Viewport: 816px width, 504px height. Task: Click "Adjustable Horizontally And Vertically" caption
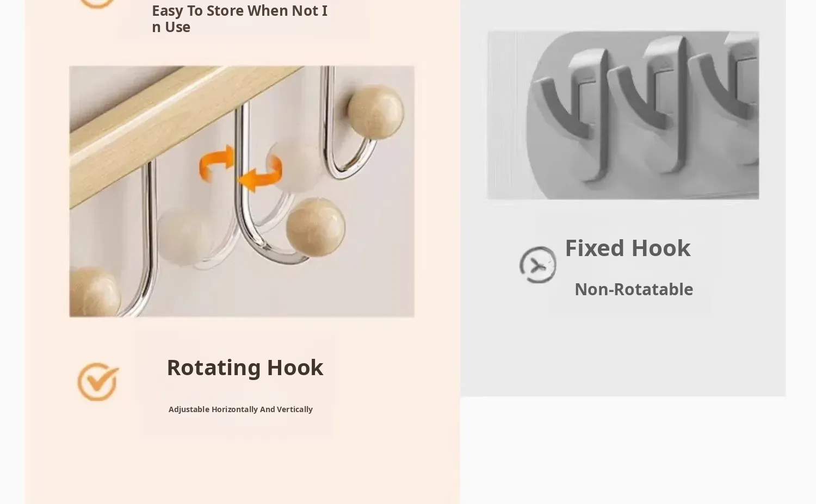pyautogui.click(x=240, y=409)
